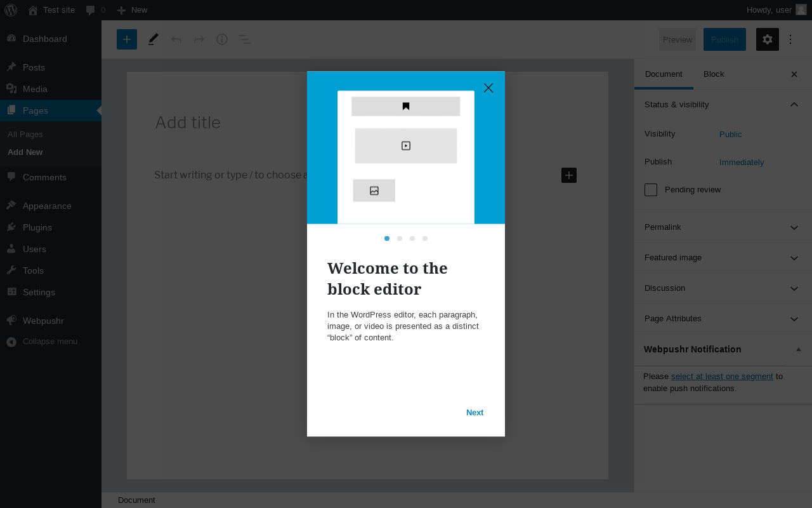Open Media library menu item

51,89
